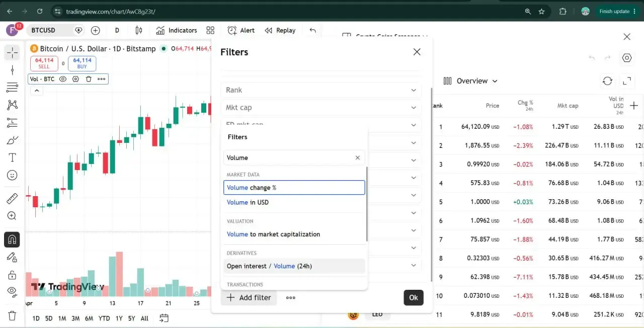Viewport: 644px width, 328px height.
Task: Open the patterns drawing tools
Action: click(x=12, y=105)
